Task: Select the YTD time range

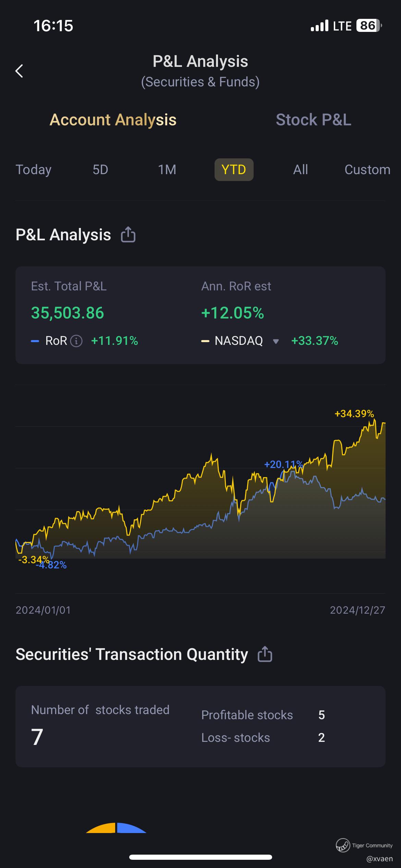Action: pyautogui.click(x=234, y=170)
